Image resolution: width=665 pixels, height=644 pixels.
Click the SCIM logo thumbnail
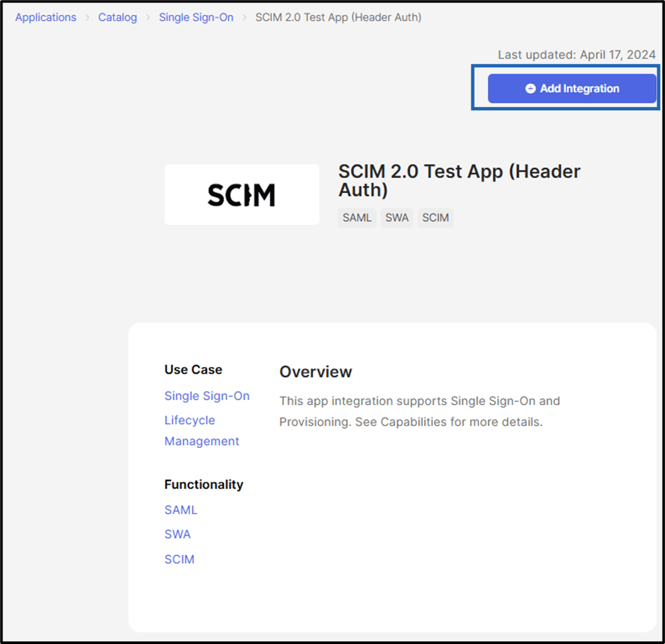tap(241, 195)
